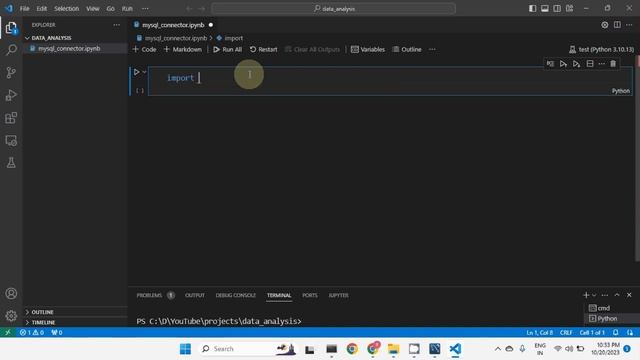The height and width of the screenshot is (360, 640).
Task: Create a new terminal with plus icon
Action: click(586, 295)
